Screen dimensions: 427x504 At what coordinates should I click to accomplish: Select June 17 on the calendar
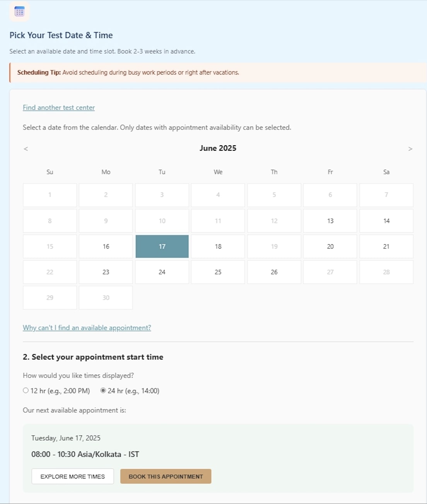(162, 246)
